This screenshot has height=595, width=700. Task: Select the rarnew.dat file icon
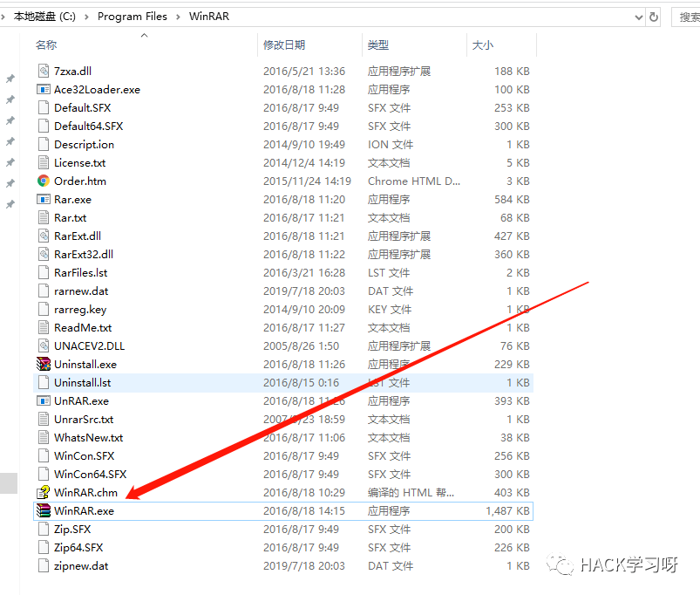click(44, 291)
